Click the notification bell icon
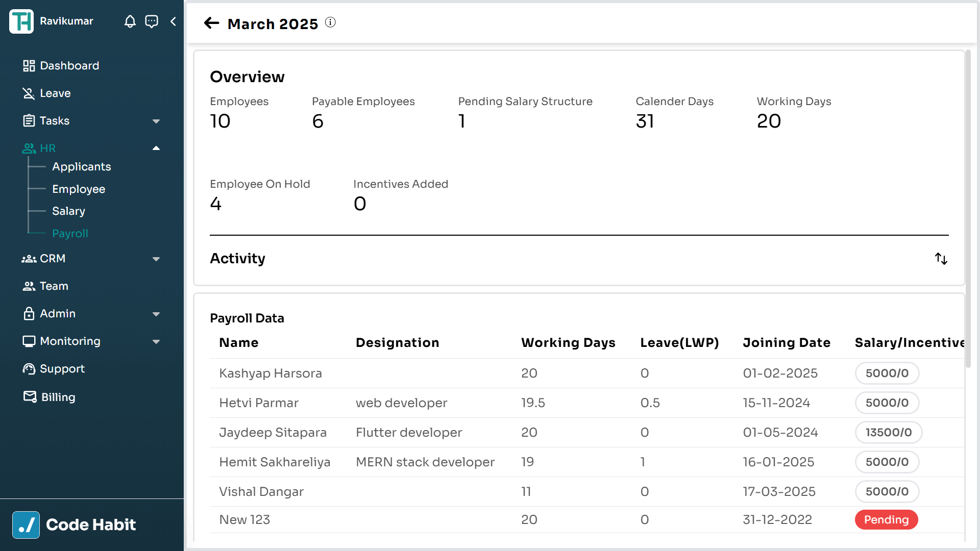The width and height of the screenshot is (980, 551). coord(130,21)
